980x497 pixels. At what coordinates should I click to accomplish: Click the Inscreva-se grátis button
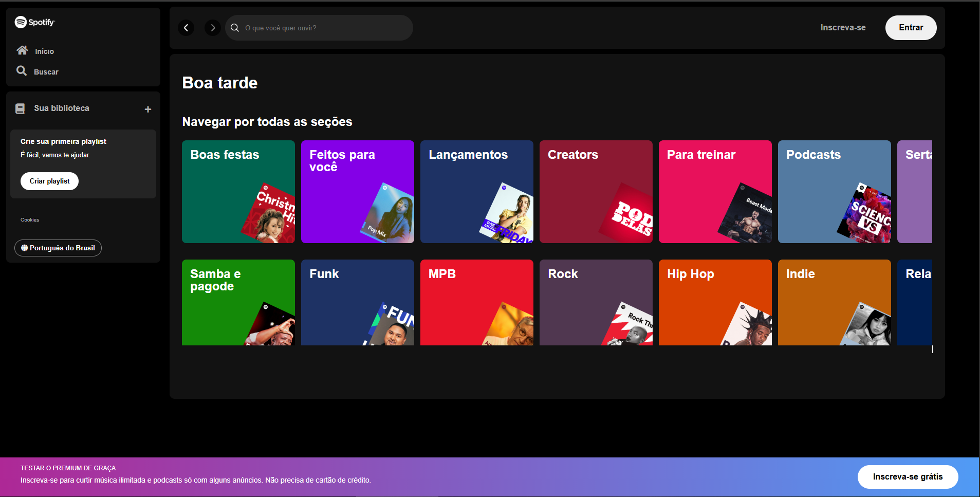[908, 476]
